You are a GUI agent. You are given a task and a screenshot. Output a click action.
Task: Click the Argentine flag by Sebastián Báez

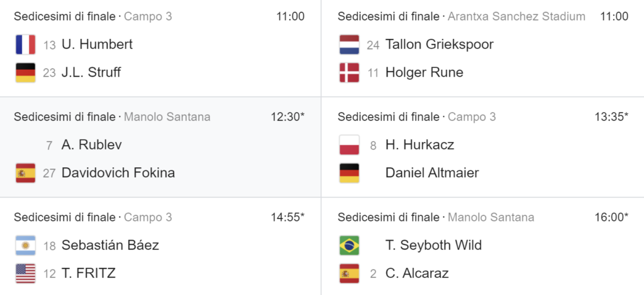[25, 245]
